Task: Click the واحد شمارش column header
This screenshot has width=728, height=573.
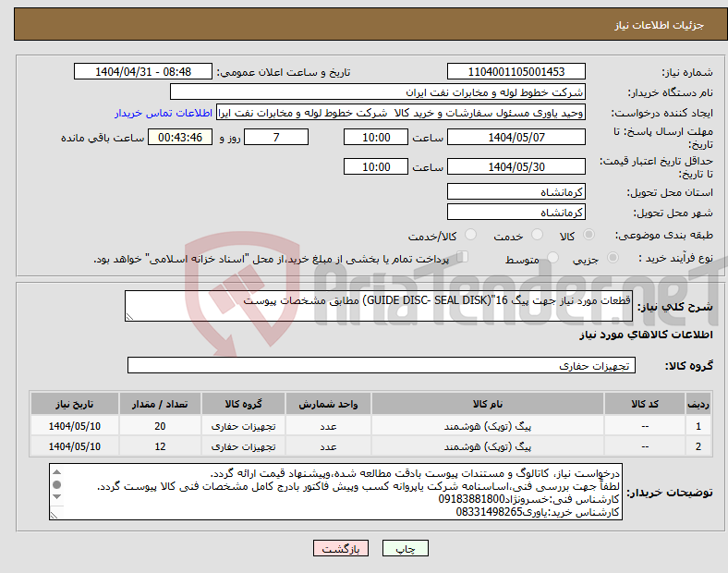Action: pos(328,404)
